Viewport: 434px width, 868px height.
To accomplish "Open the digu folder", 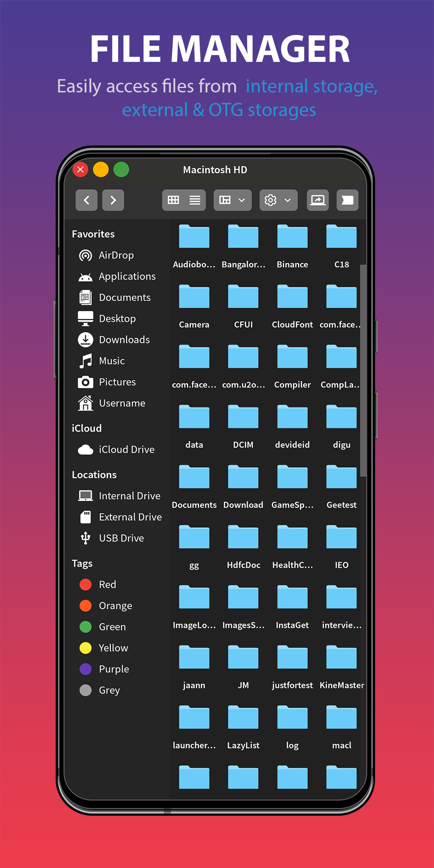I will 342,426.
